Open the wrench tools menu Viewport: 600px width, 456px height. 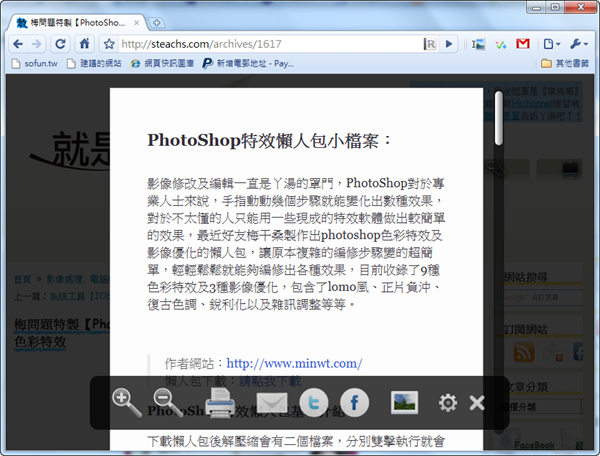click(x=579, y=44)
